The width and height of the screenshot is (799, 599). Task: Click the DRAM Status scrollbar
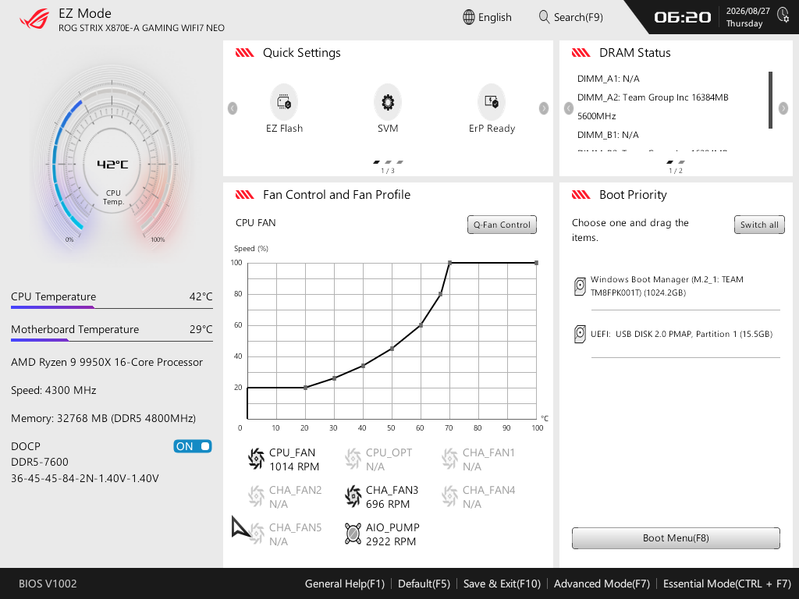pos(770,100)
